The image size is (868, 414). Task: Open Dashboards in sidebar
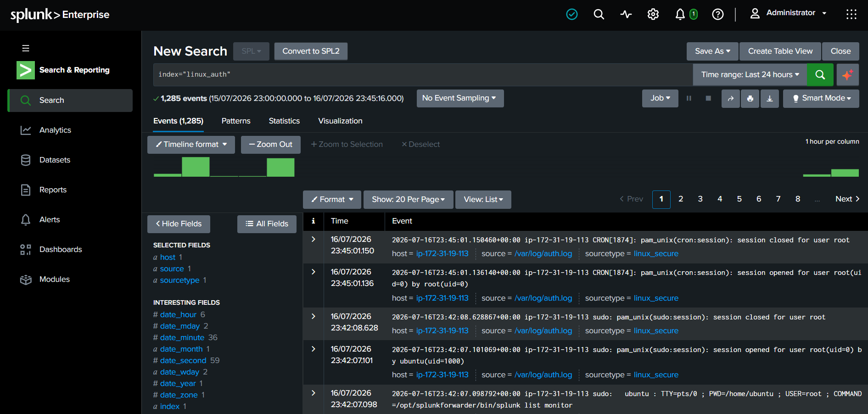[x=70, y=250]
